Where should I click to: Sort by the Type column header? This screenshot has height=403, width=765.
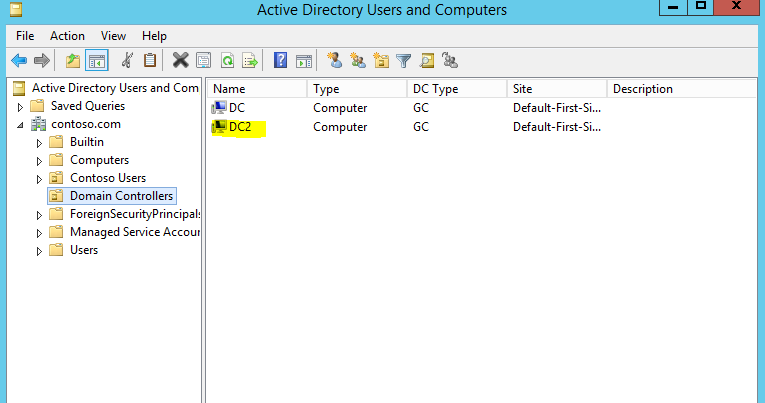coord(357,89)
